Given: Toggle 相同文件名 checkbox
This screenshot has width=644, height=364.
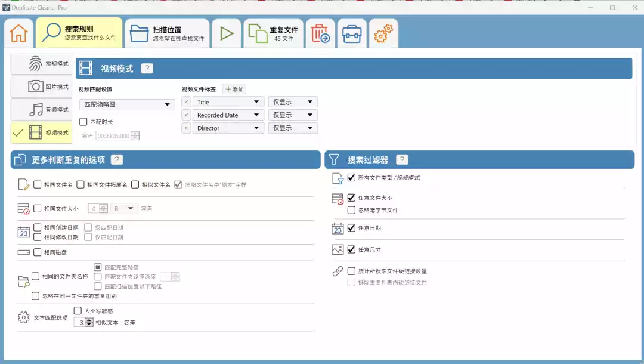Looking at the screenshot, I should [x=38, y=185].
